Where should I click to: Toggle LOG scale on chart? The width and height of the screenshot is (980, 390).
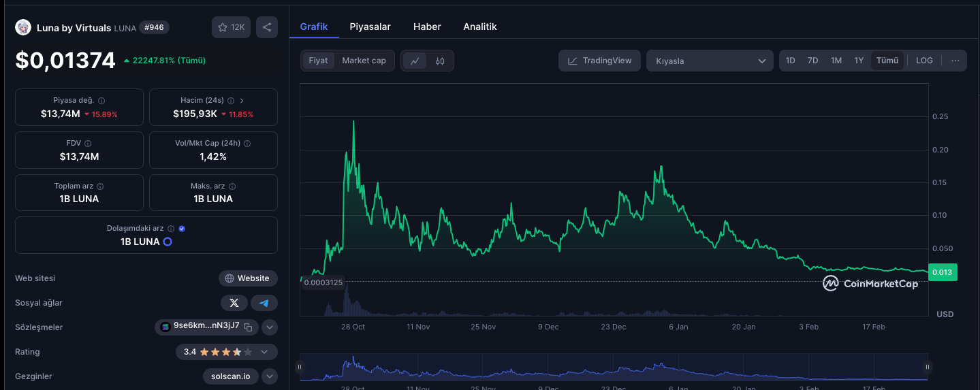pos(924,61)
